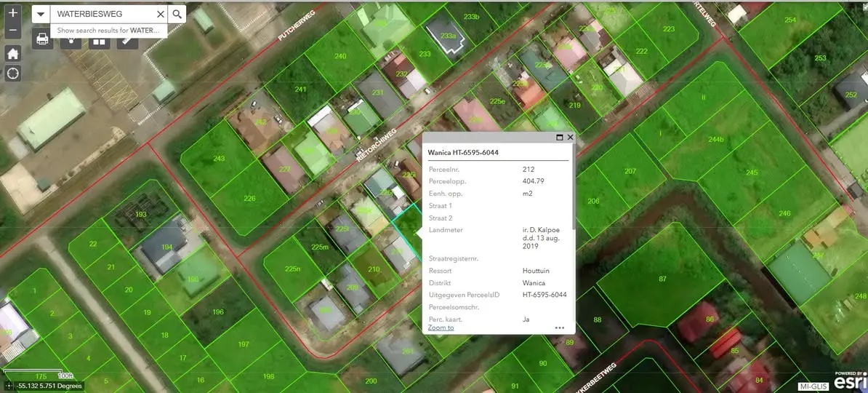Select the 'm2' unit value

coord(528,194)
